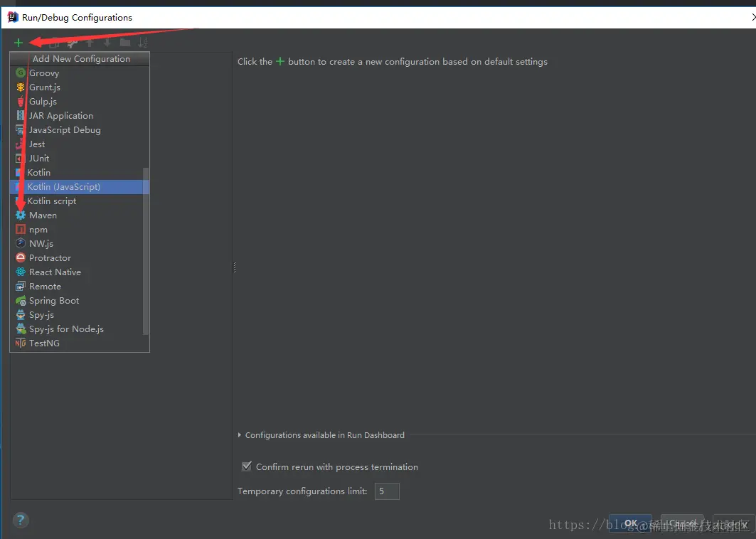Click the Move Up arrow toolbar icon

[90, 43]
